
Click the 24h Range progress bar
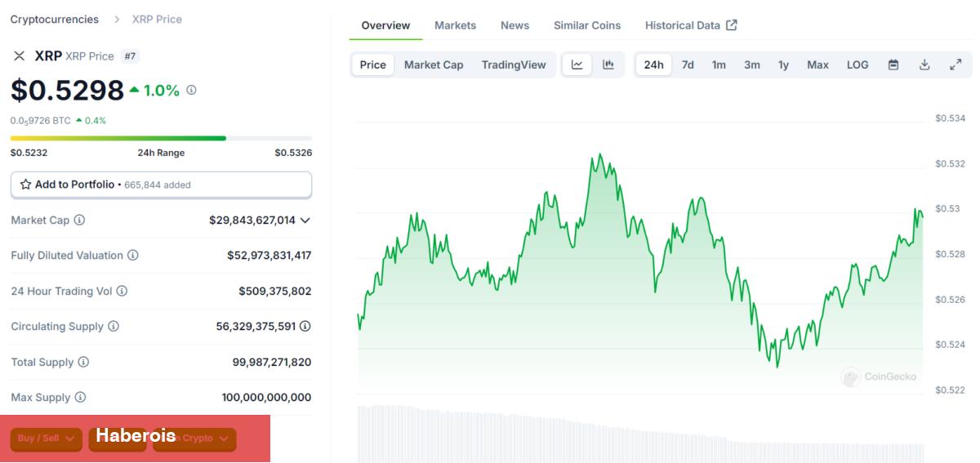coord(161,138)
